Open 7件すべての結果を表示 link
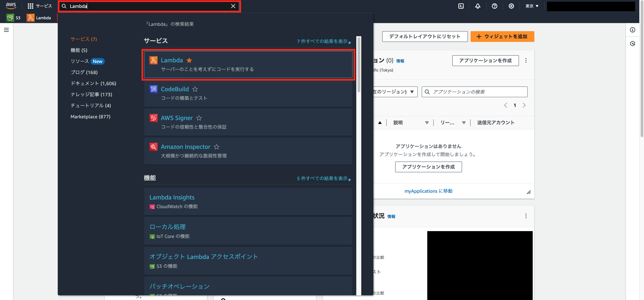 (x=323, y=42)
